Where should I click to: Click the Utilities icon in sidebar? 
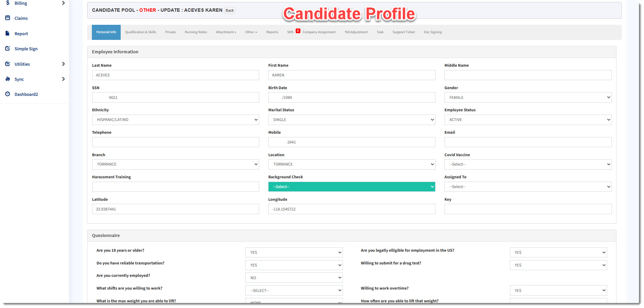tap(8, 64)
